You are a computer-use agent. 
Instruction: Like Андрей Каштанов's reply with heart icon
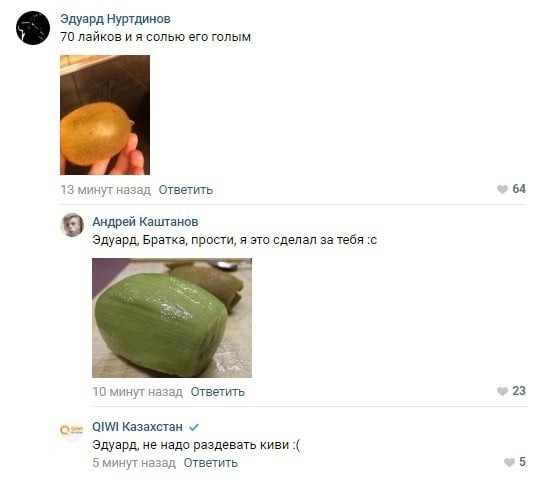(502, 391)
